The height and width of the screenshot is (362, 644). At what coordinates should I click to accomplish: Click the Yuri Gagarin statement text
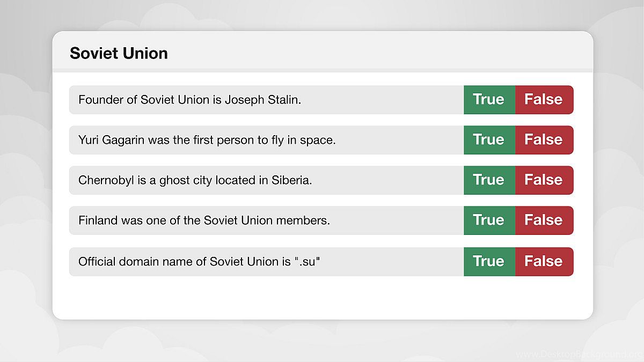pos(207,140)
